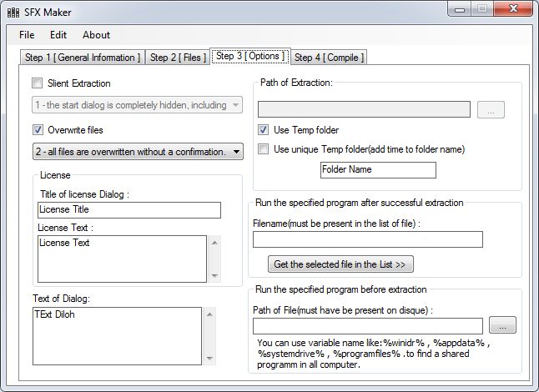Open the File menu
539x392 pixels.
27,35
